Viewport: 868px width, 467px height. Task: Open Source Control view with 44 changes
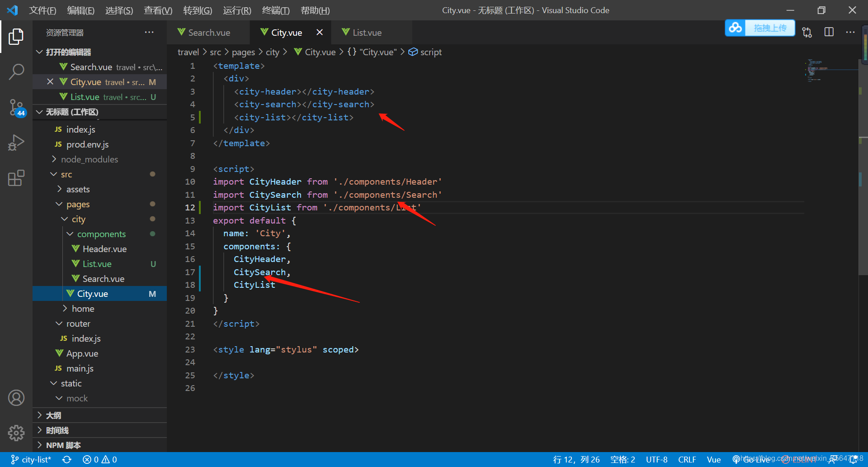click(x=16, y=108)
